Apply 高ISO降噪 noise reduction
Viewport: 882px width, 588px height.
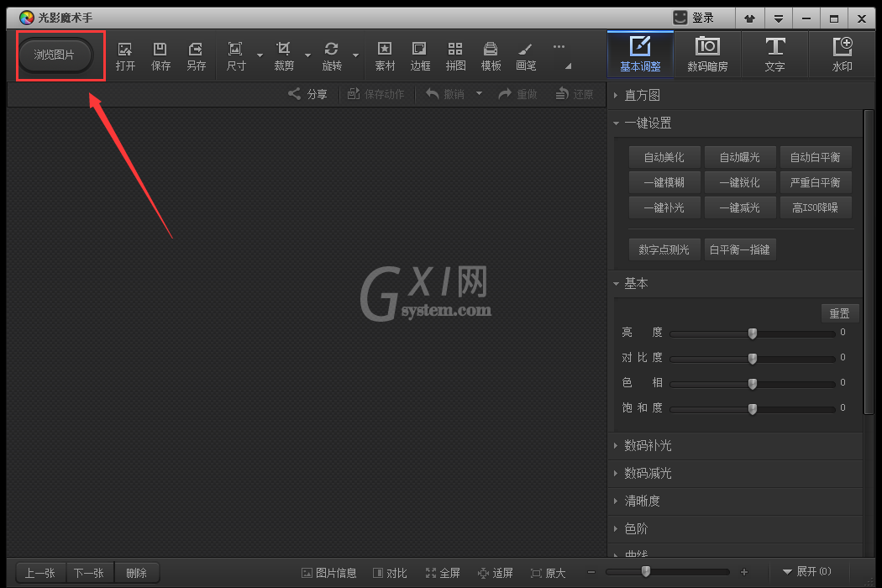(x=815, y=207)
